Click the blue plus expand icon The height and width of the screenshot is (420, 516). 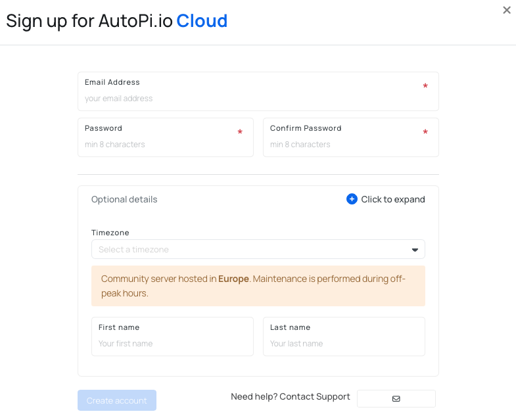coord(352,199)
